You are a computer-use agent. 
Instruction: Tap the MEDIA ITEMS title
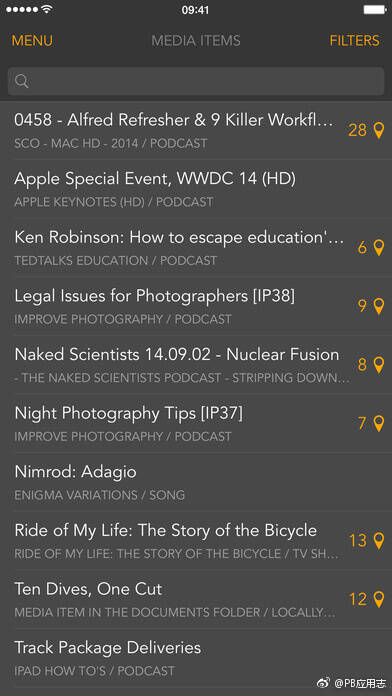(x=196, y=41)
